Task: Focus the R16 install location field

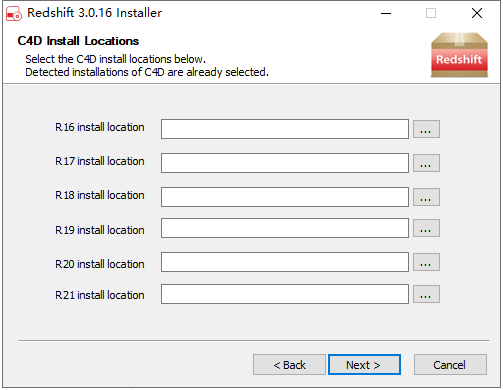Action: point(285,129)
